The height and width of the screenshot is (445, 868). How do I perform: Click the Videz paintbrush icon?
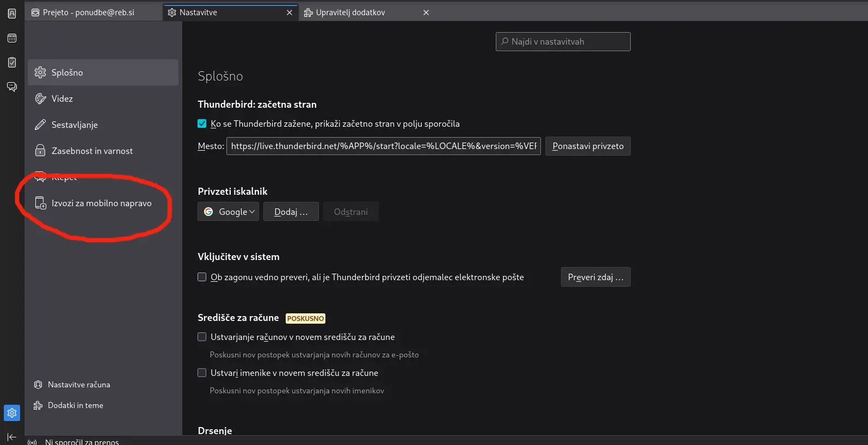tap(40, 98)
